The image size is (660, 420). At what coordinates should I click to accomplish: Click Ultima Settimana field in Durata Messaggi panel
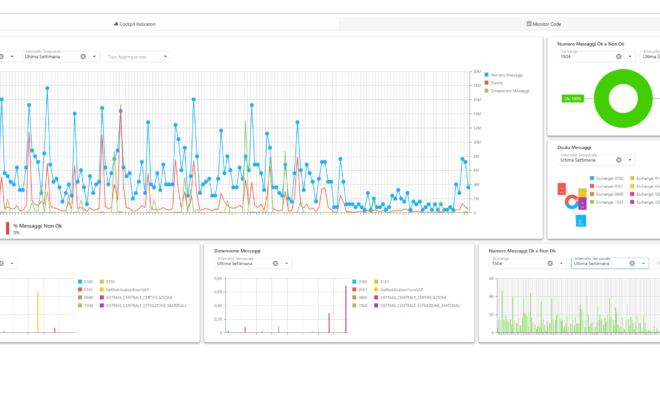(596, 160)
